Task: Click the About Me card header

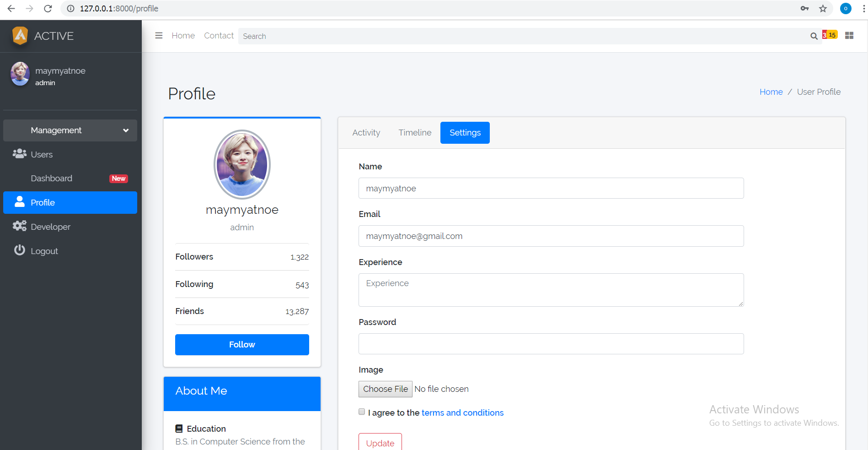Action: (x=242, y=394)
